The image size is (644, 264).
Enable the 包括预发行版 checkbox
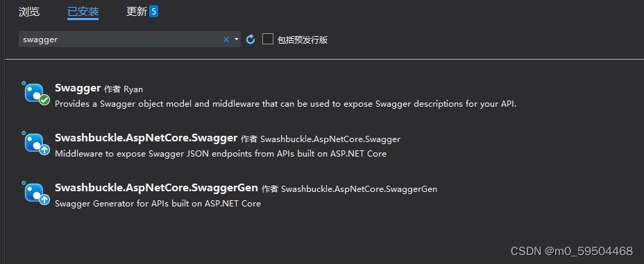pos(268,39)
